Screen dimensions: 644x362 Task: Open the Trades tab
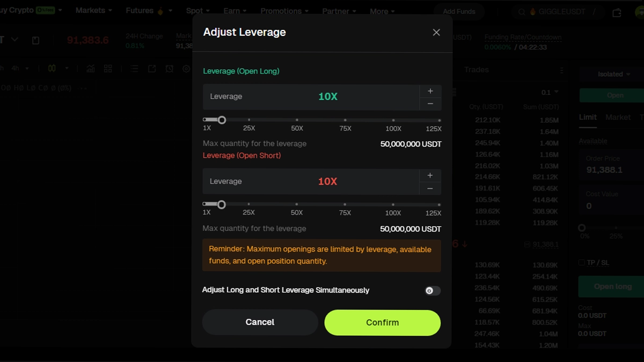477,70
